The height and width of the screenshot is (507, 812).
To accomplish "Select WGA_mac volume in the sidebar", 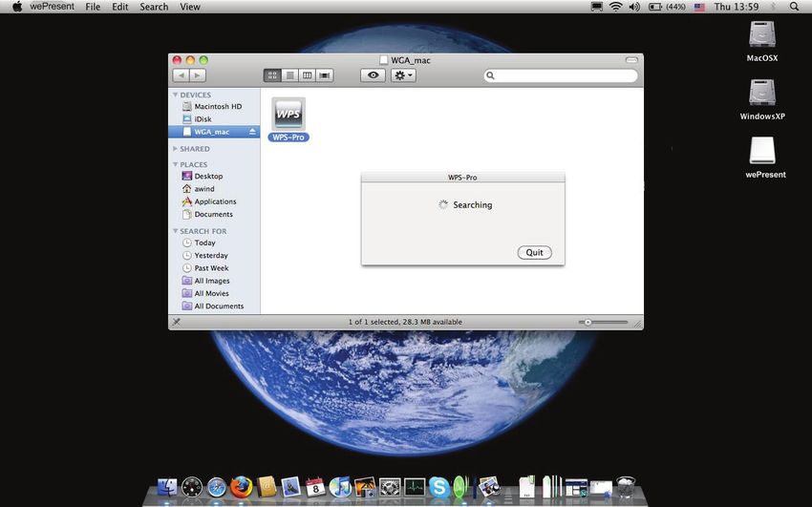I will (x=214, y=132).
